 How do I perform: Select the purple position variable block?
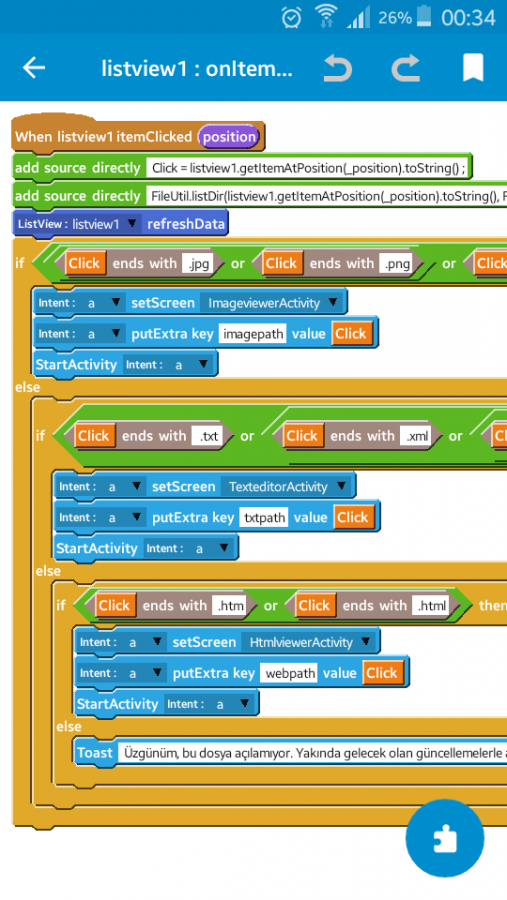(229, 137)
